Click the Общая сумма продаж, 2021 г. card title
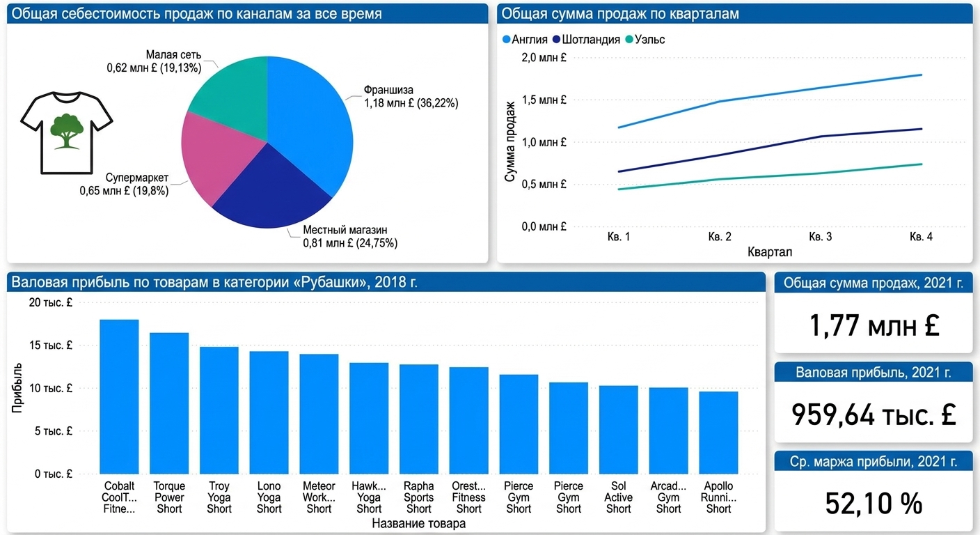This screenshot has height=535, width=980. (874, 283)
